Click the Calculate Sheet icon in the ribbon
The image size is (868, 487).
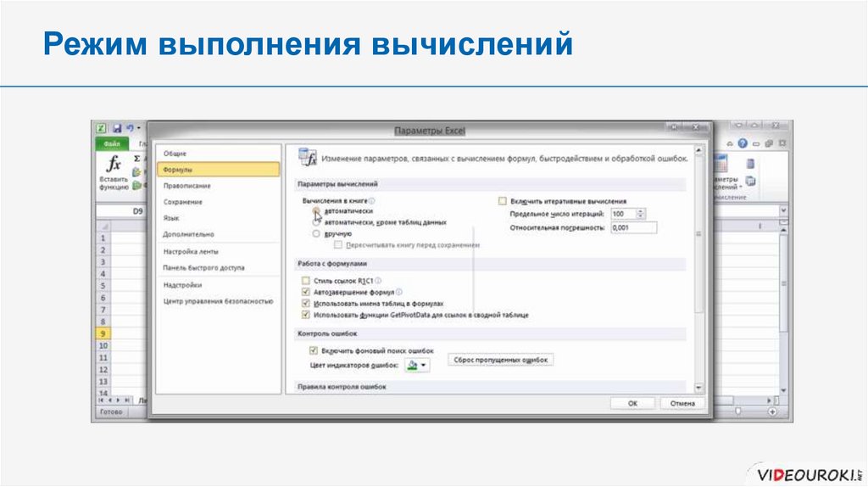(750, 181)
